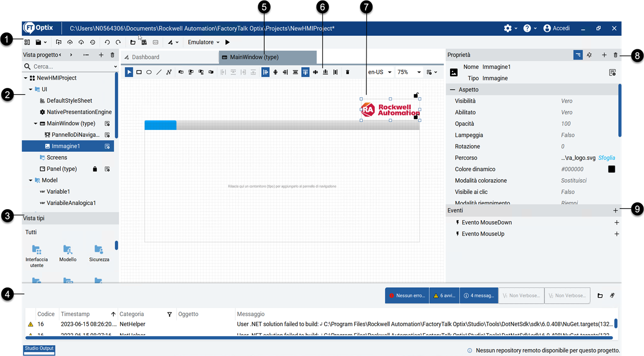Add handler to Evento MouseDown

[617, 223]
